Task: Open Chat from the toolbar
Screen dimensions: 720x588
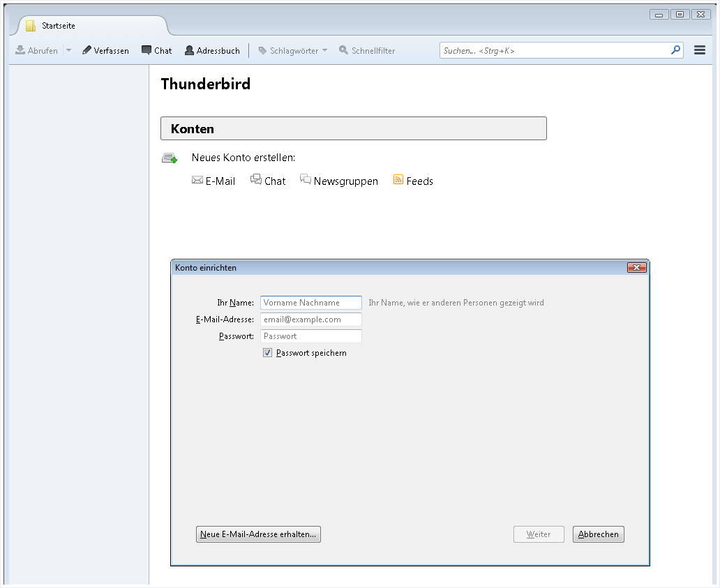Action: point(156,50)
